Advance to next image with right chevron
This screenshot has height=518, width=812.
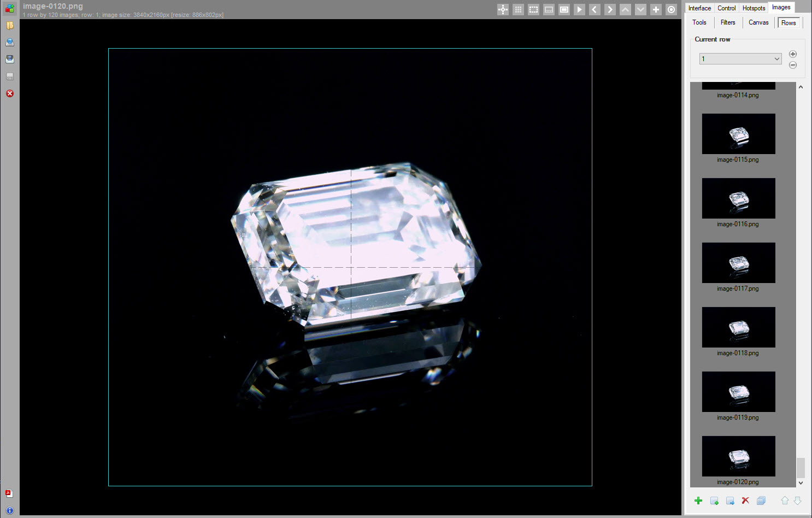point(610,9)
